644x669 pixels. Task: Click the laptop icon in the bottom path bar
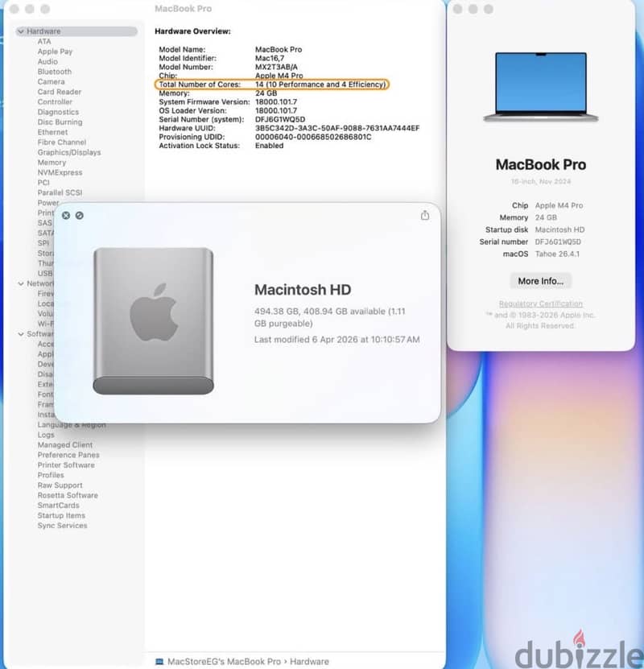point(159,662)
